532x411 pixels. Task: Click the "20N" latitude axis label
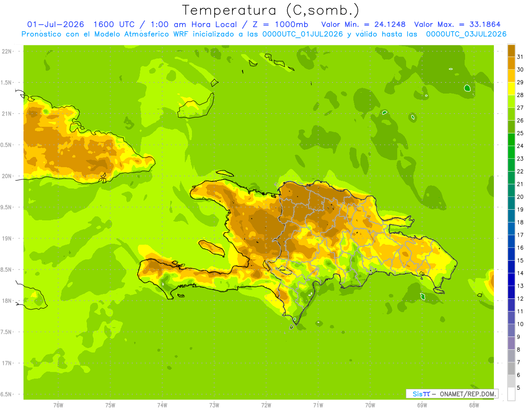7,176
